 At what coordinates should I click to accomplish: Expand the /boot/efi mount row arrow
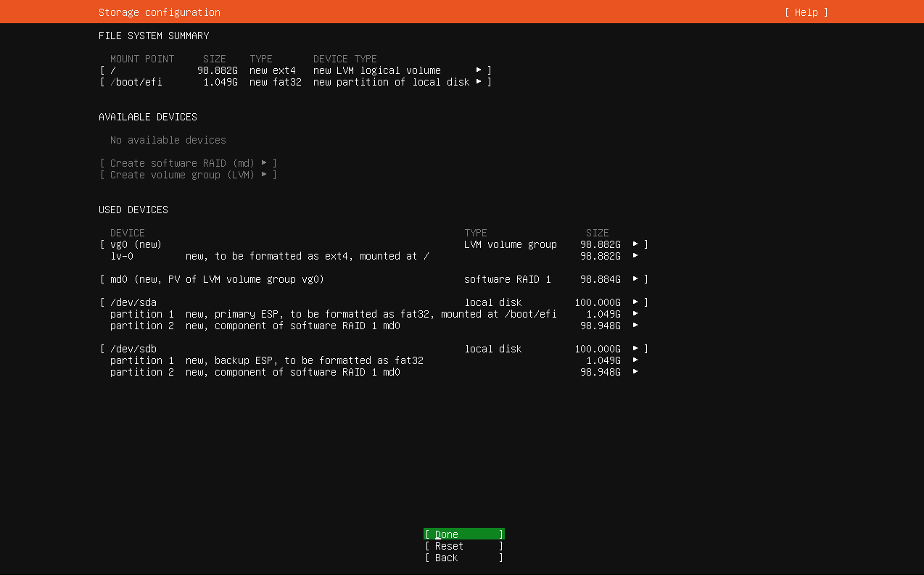(479, 82)
